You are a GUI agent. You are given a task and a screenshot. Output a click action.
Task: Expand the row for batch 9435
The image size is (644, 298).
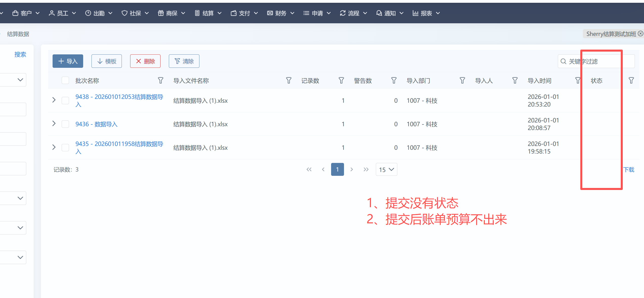54,147
